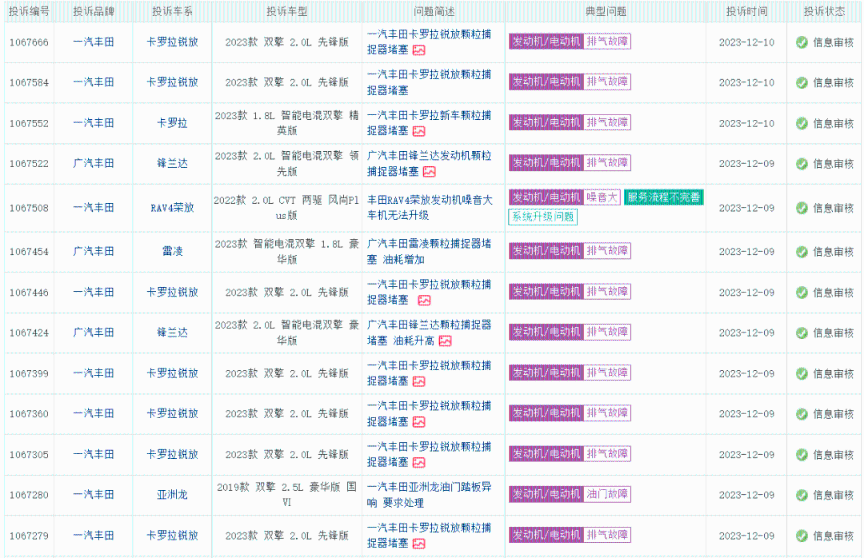This screenshot has height=558, width=864.
Task: Open series link 卡罗拉锐放 in row 1067584
Action: (x=172, y=82)
